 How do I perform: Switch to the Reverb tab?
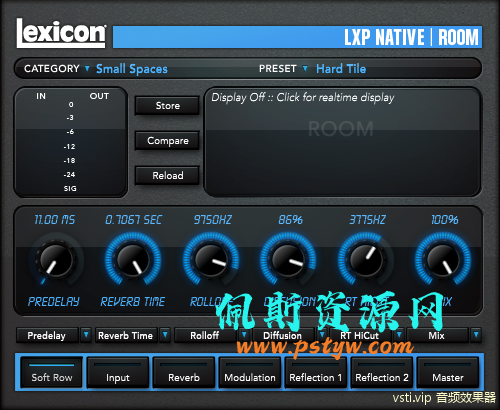184,372
